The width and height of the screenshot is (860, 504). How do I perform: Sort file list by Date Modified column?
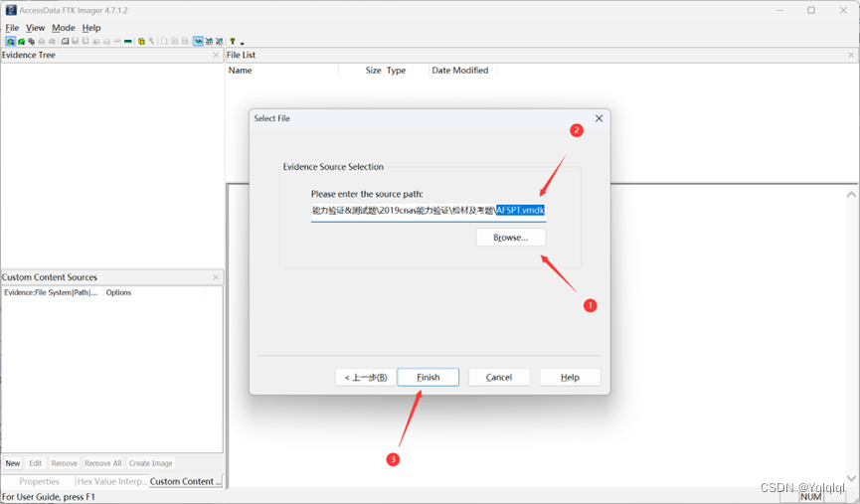[462, 71]
